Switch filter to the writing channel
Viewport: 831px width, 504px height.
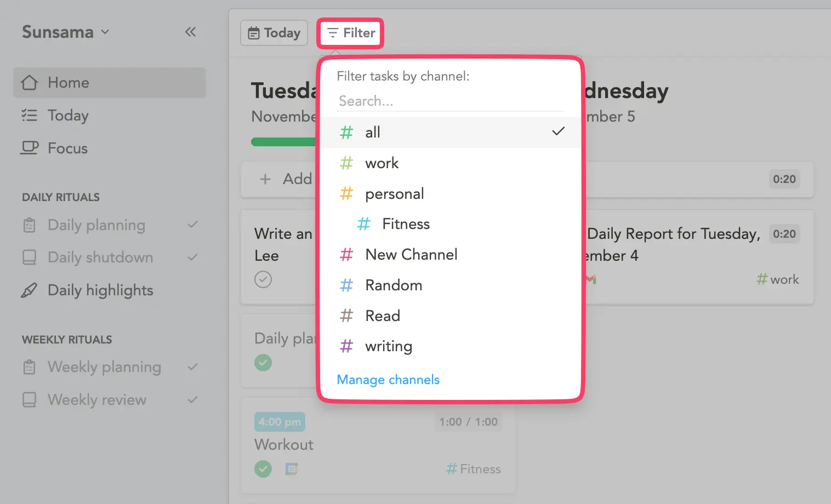point(388,346)
